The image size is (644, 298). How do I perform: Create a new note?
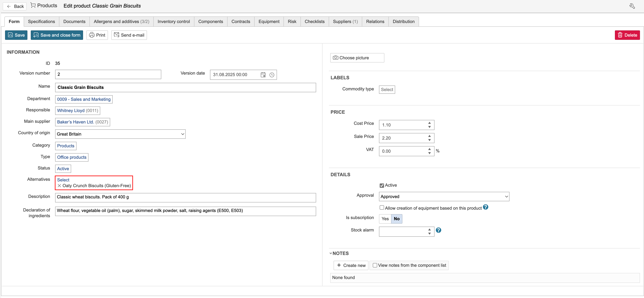pos(351,265)
